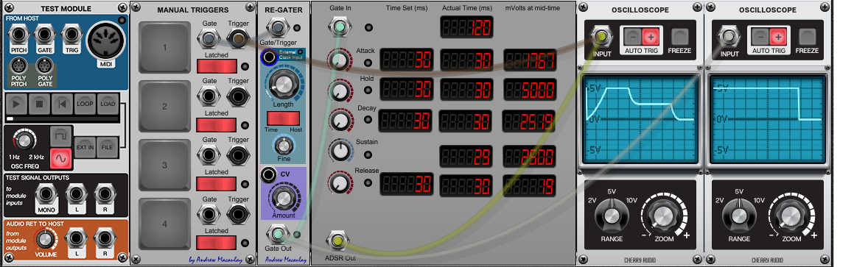The width and height of the screenshot is (868, 267).
Task: Click the Attack Time Set display
Action: click(406, 60)
